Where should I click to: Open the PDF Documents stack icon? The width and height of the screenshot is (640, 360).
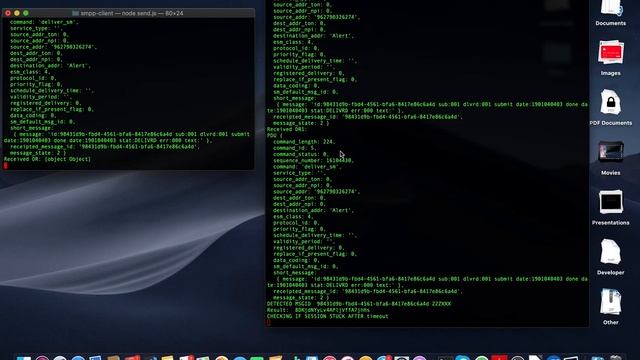[611, 102]
